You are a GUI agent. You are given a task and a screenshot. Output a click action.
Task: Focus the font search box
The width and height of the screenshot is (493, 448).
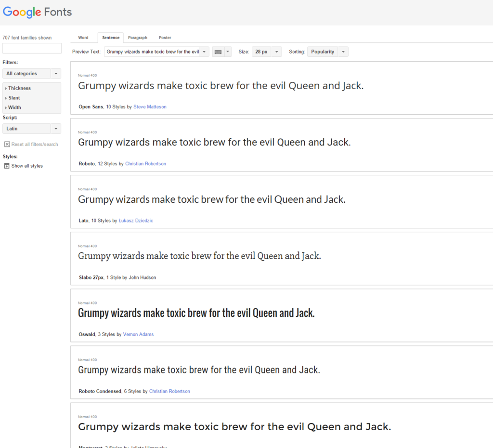click(x=32, y=48)
